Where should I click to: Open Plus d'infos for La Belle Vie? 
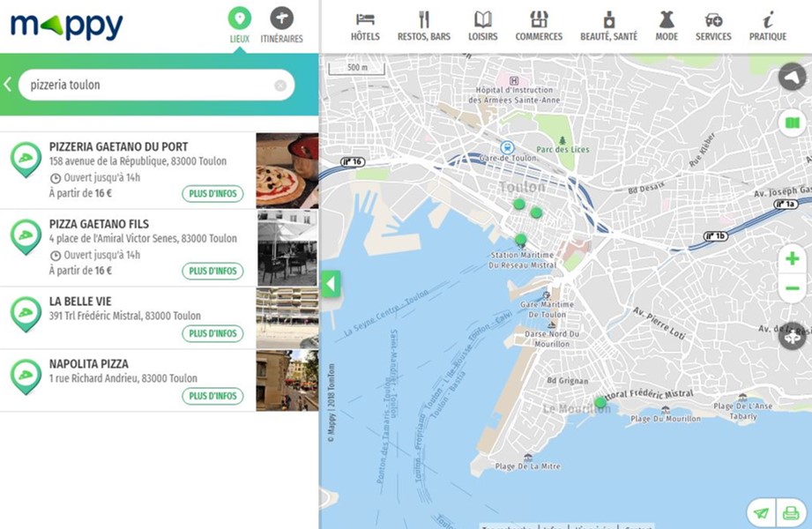[x=212, y=333]
